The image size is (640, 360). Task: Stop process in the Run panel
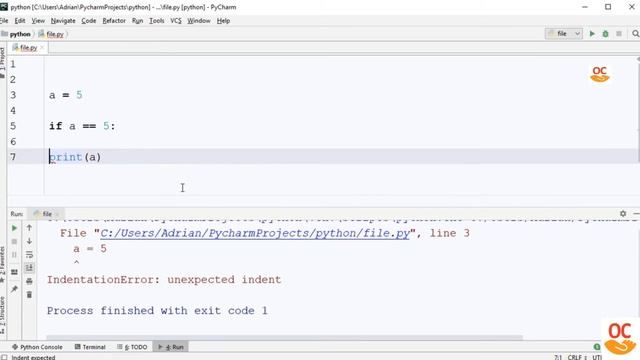click(x=14, y=242)
